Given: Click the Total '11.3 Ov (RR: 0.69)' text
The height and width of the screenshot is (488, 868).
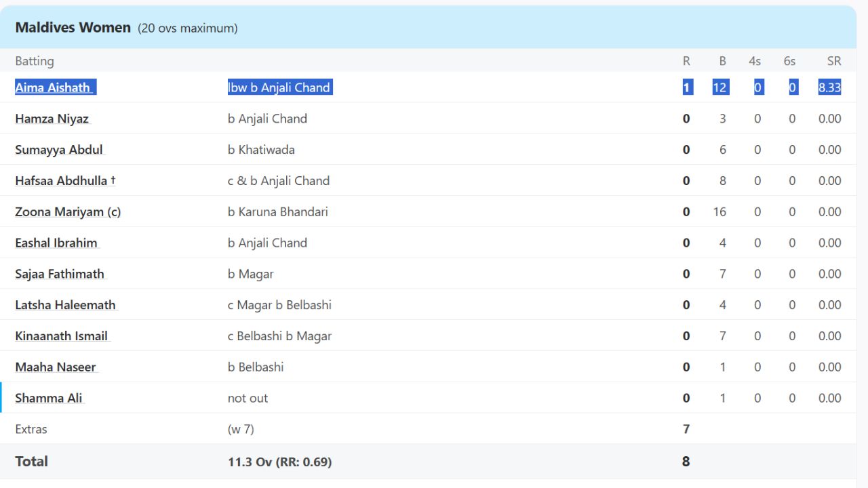Looking at the screenshot, I should click(279, 462).
